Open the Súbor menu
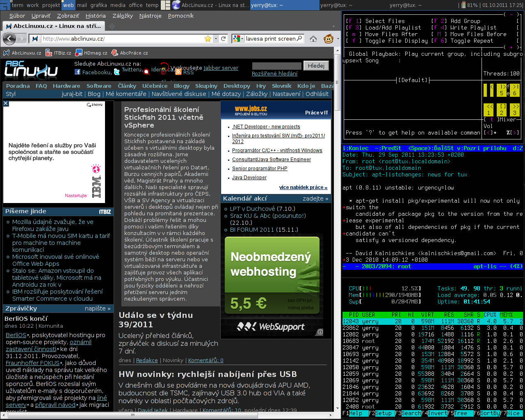 pyautogui.click(x=17, y=16)
